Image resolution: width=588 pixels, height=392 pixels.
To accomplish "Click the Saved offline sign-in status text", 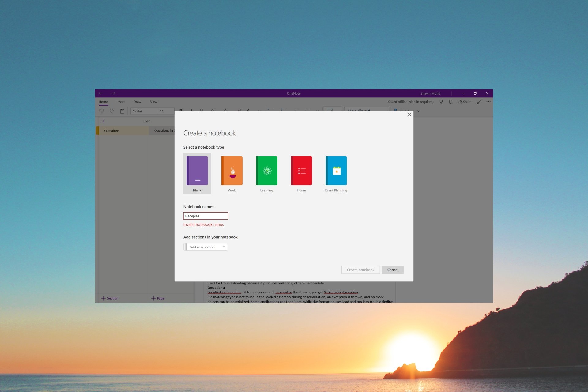I will click(411, 102).
